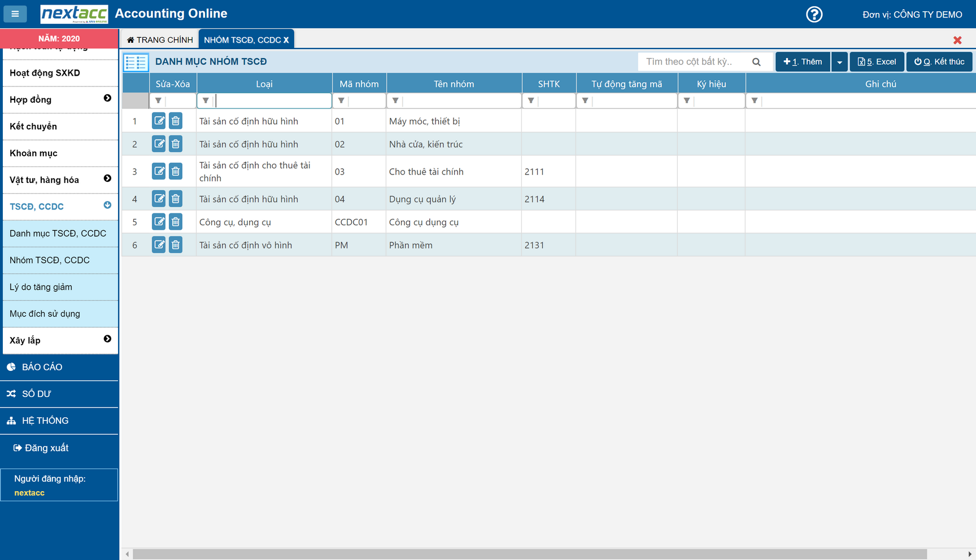976x560 pixels.
Task: Open filter icon for Tên nhóm column
Action: pyautogui.click(x=395, y=101)
